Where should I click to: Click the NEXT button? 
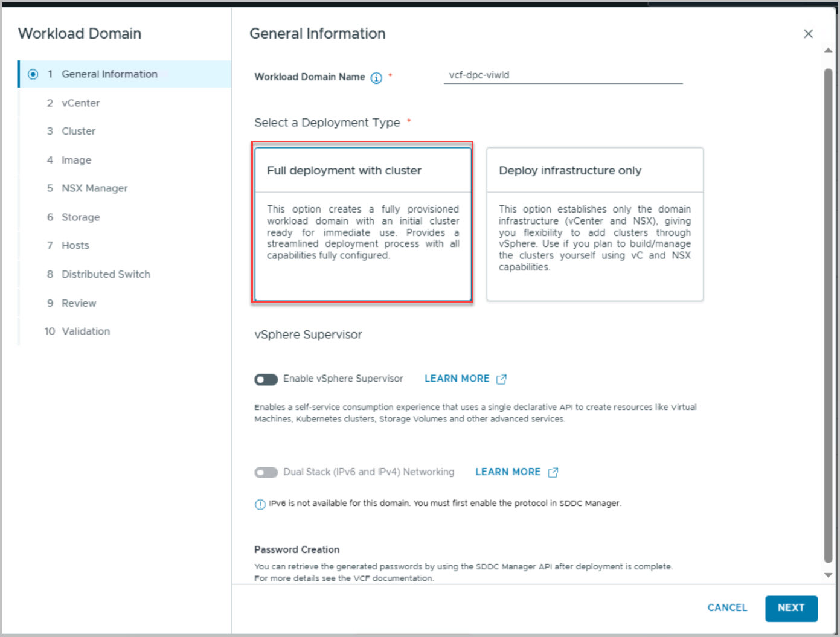coord(791,608)
